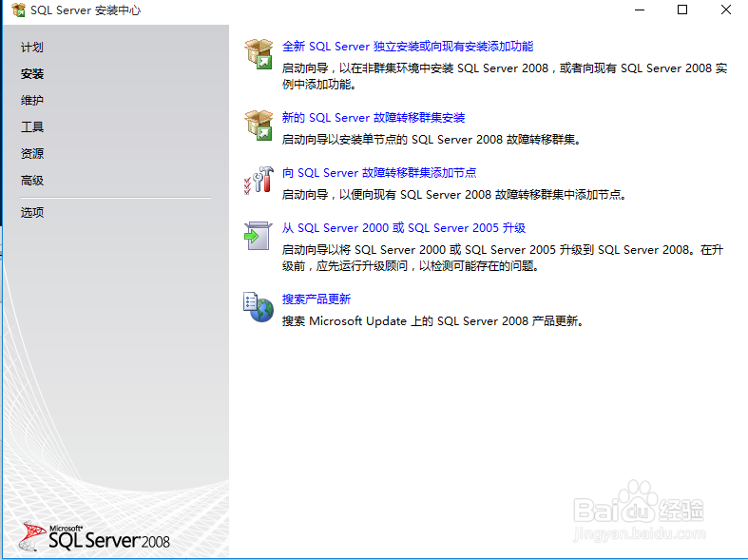Open link 新的 SQL Server 故障转移群集安装
This screenshot has width=748, height=560.
click(374, 117)
